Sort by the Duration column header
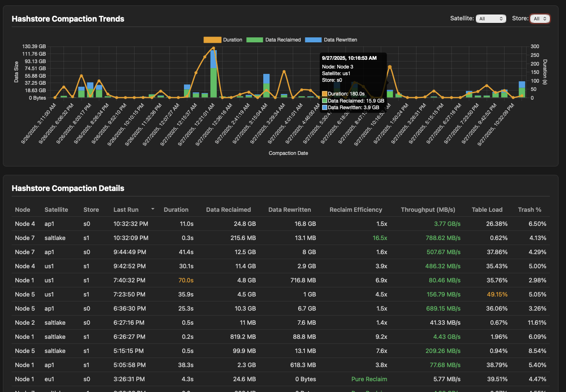 [176, 210]
